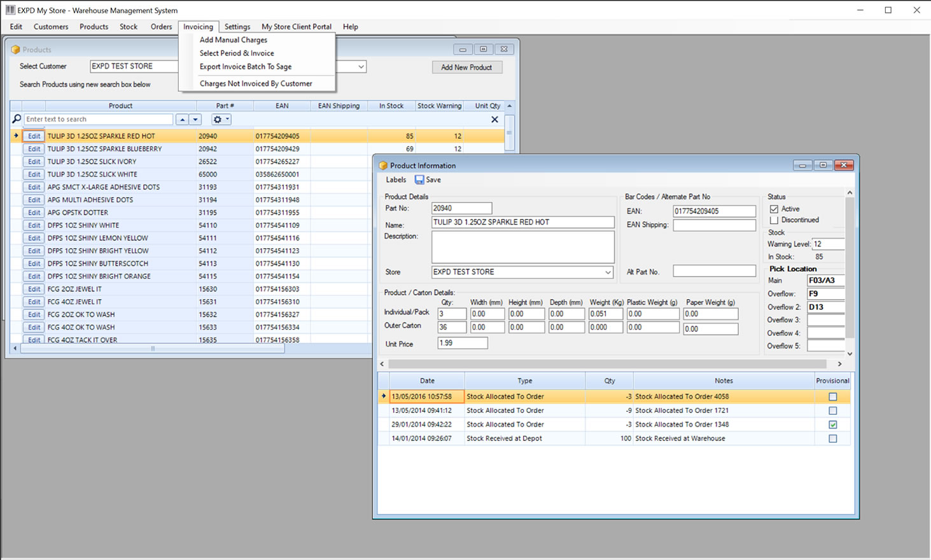Expand the Store dropdown in Product Information
This screenshot has width=931, height=560.
[608, 272]
